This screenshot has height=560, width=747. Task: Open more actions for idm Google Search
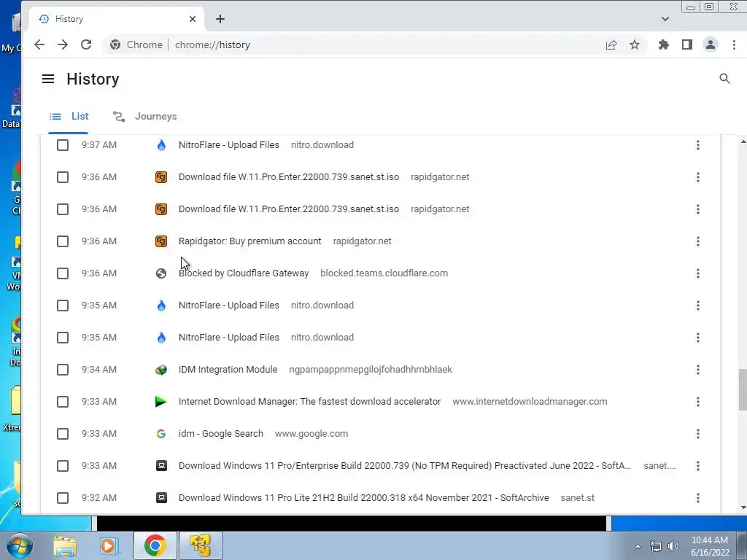click(x=698, y=434)
